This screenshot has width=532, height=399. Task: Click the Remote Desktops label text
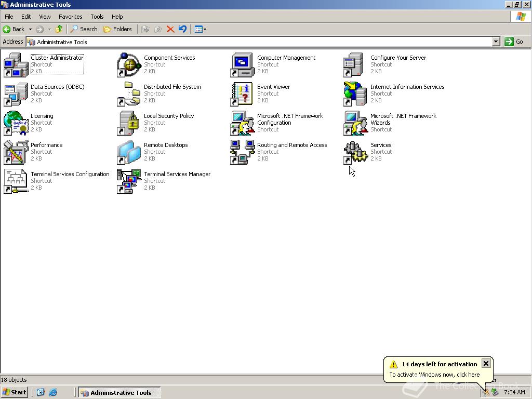(166, 145)
